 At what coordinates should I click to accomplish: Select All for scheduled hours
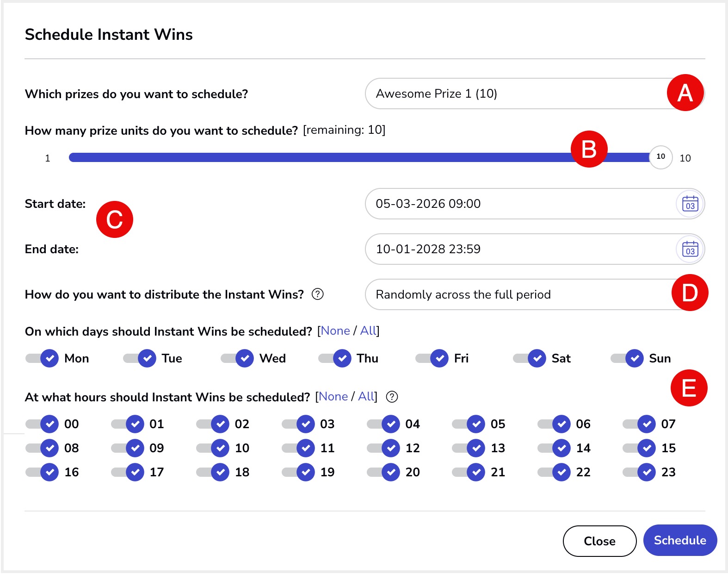click(367, 397)
